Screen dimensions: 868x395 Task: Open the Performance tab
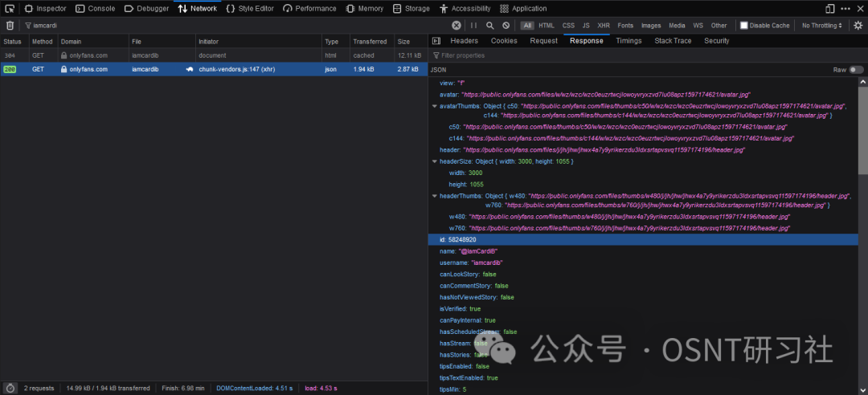[x=309, y=8]
